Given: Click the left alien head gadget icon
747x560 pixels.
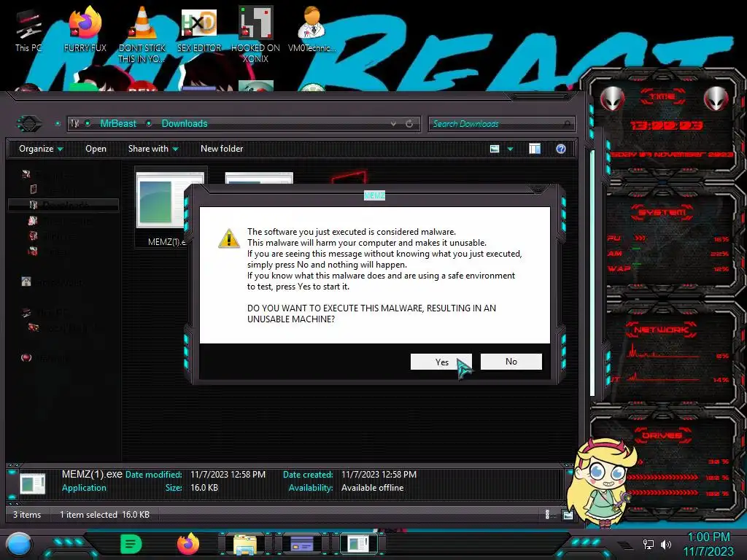Looking at the screenshot, I should pyautogui.click(x=612, y=99).
